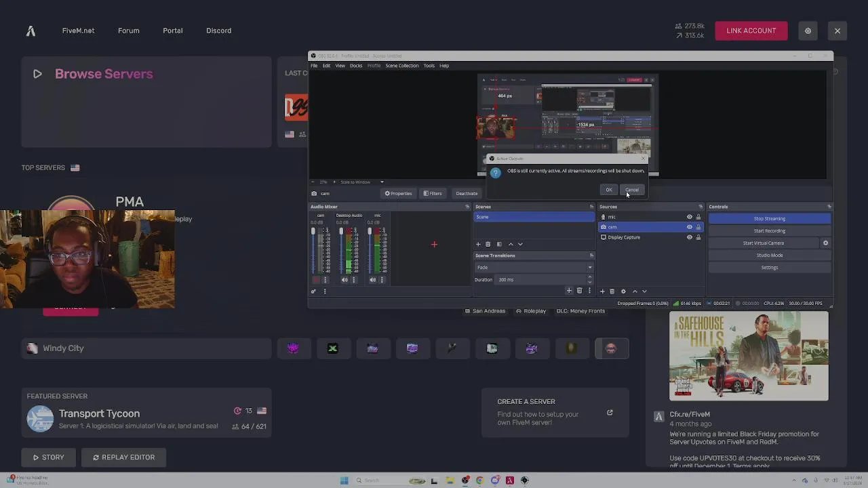The height and width of the screenshot is (488, 868).
Task: Add a configurable transition plus icon
Action: pos(569,291)
